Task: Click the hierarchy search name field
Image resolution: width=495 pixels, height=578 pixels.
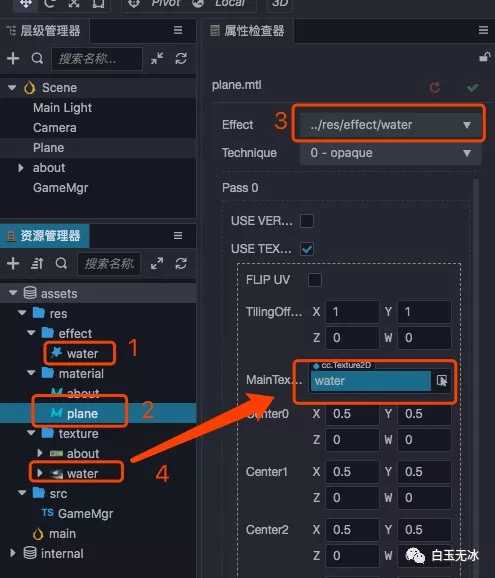Action: point(97,58)
